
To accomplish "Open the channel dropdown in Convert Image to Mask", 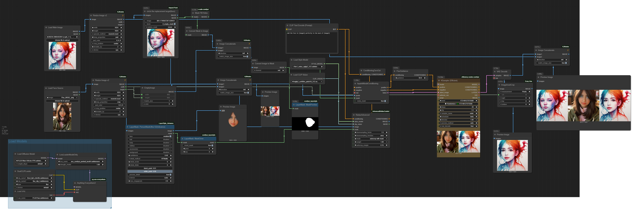I will click(269, 70).
